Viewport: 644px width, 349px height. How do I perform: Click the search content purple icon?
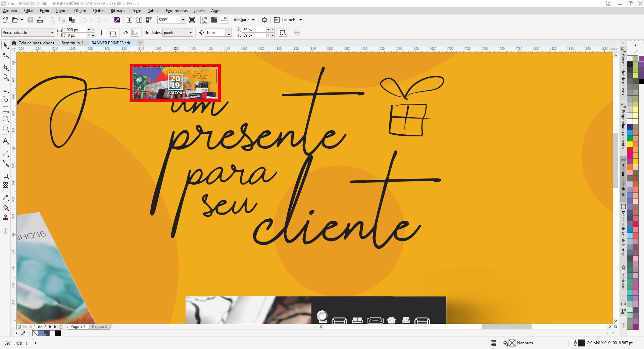[117, 20]
